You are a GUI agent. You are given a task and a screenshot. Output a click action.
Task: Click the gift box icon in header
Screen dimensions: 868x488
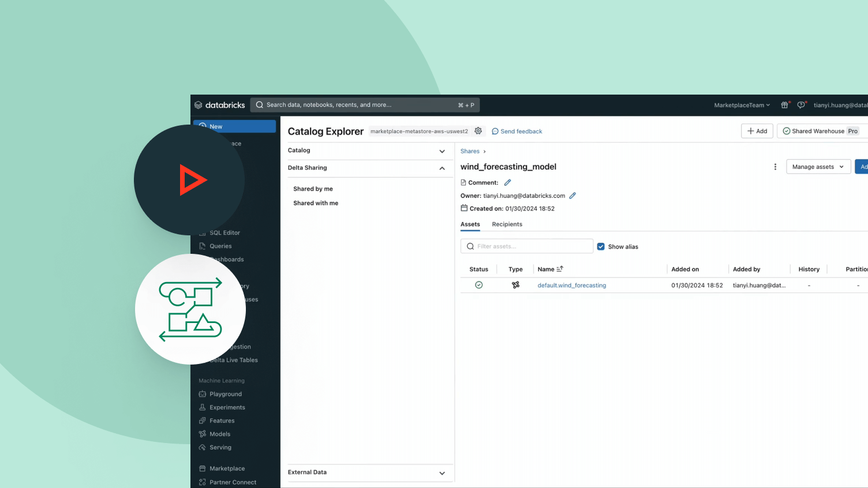[784, 105]
